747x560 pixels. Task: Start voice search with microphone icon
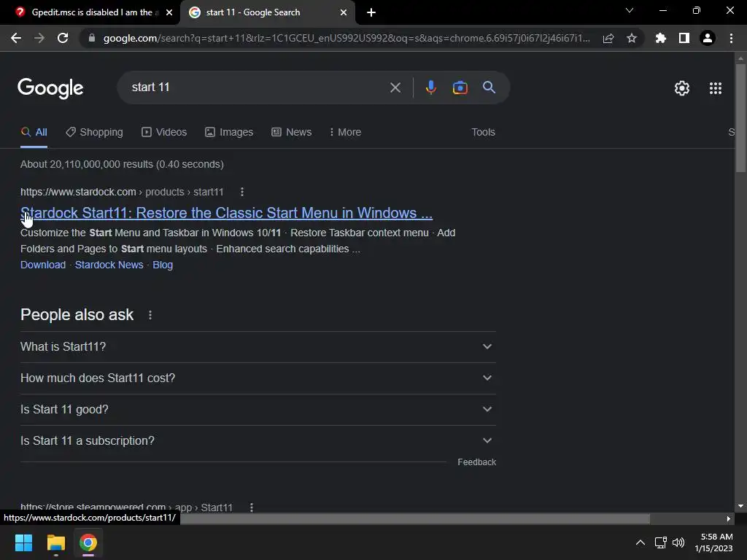click(x=430, y=87)
